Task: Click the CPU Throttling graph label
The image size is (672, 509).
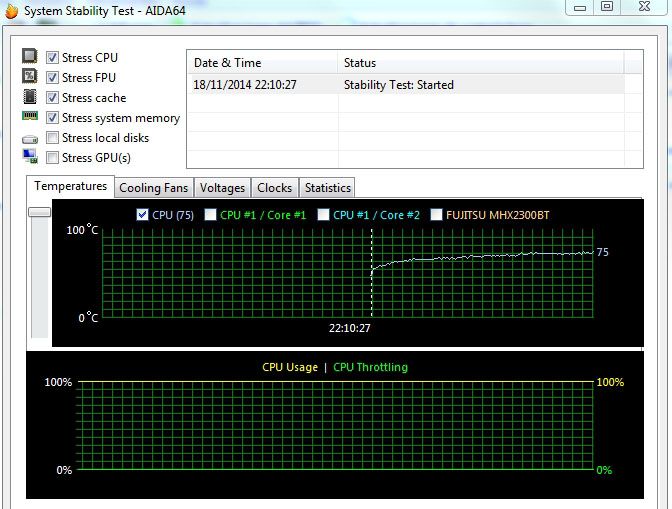Action: [371, 367]
